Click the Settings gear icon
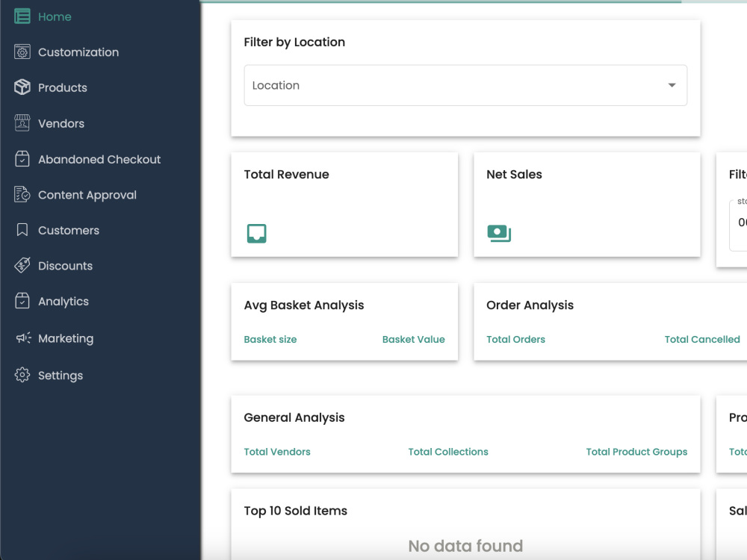Viewport: 747px width, 560px height. pyautogui.click(x=22, y=376)
